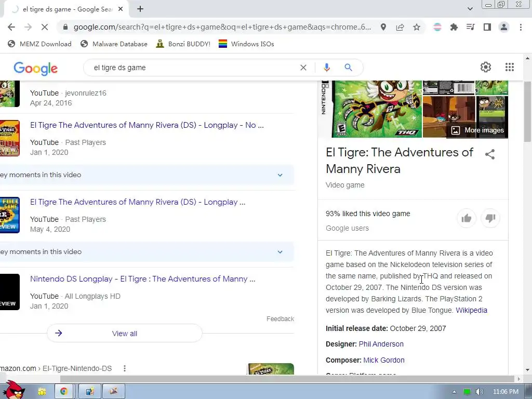Open the Extensions puzzle icon
This screenshot has width=532, height=399.
(x=454, y=27)
